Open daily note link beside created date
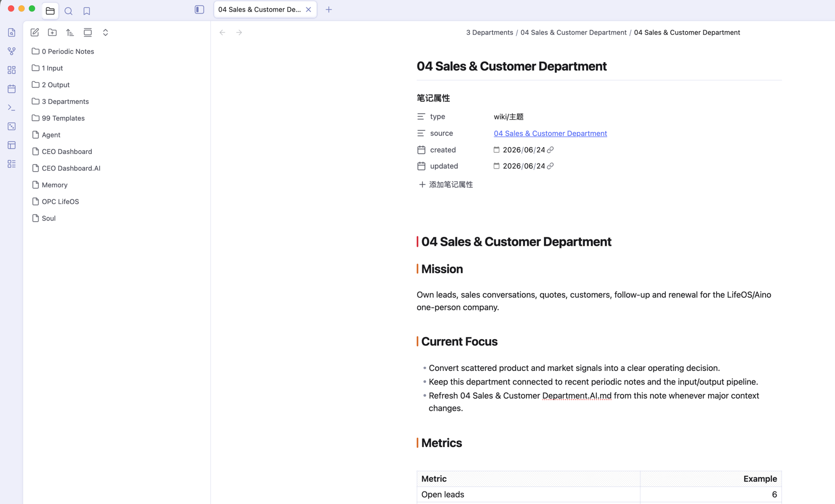Viewport: 835px width, 504px height. tap(550, 150)
